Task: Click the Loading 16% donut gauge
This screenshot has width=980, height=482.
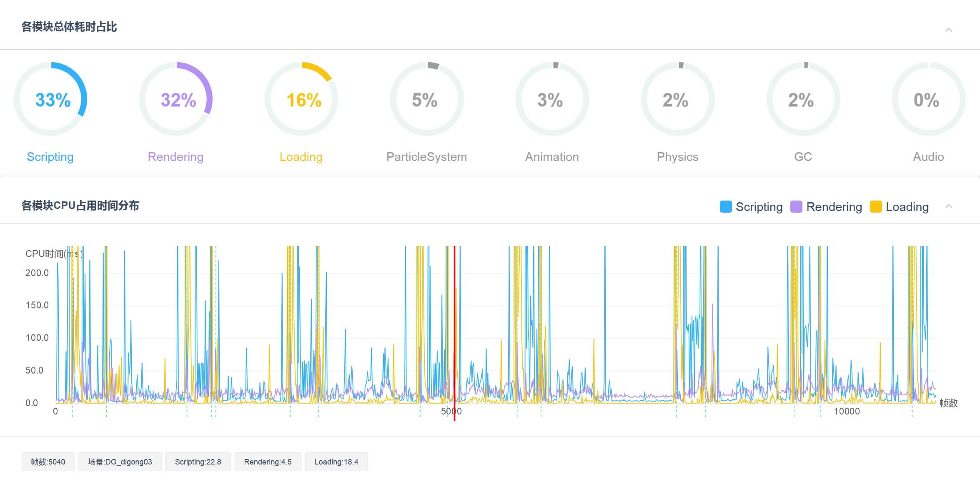Action: coord(301,99)
